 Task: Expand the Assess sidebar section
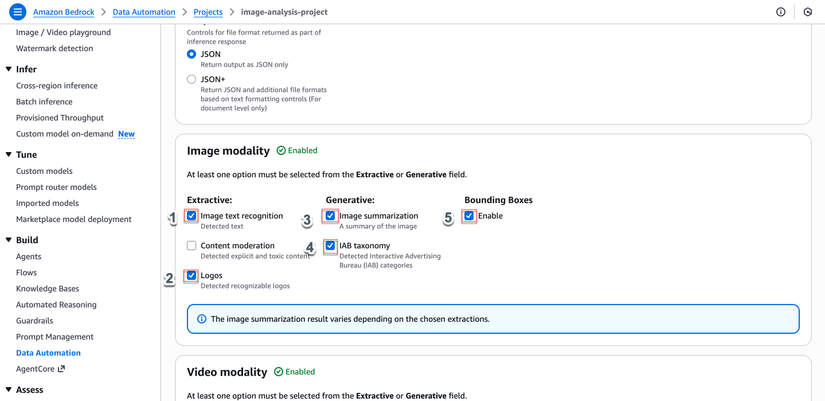tap(9, 390)
